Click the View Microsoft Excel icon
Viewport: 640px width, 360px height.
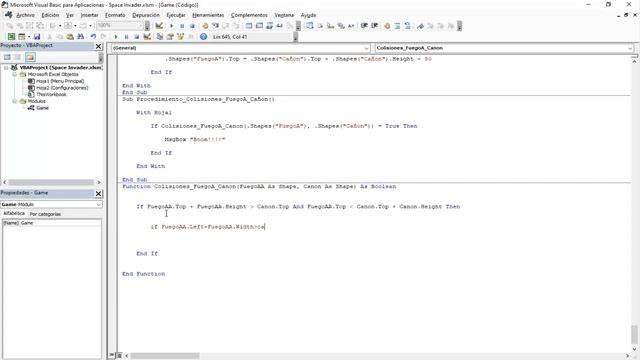(x=11, y=37)
